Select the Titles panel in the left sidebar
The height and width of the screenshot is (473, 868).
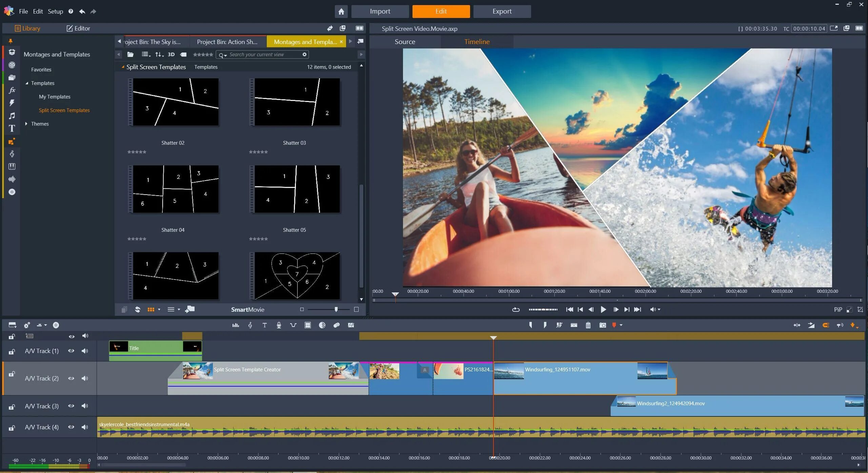[12, 128]
